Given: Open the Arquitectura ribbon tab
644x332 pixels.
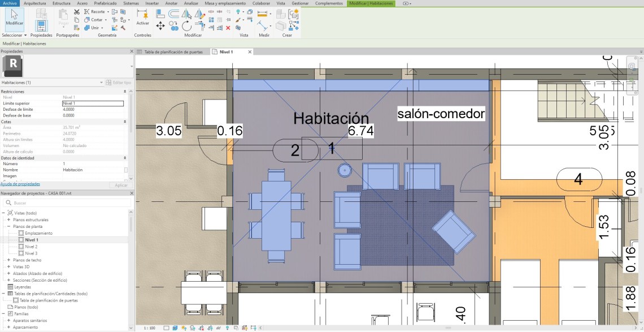Looking at the screenshot, I should tap(35, 3).
